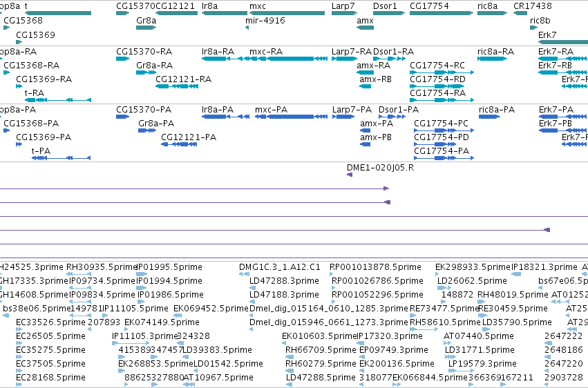Select the CG17754-RA transcript
Image resolution: width=588 pixels, height=388 pixels.
(x=442, y=100)
